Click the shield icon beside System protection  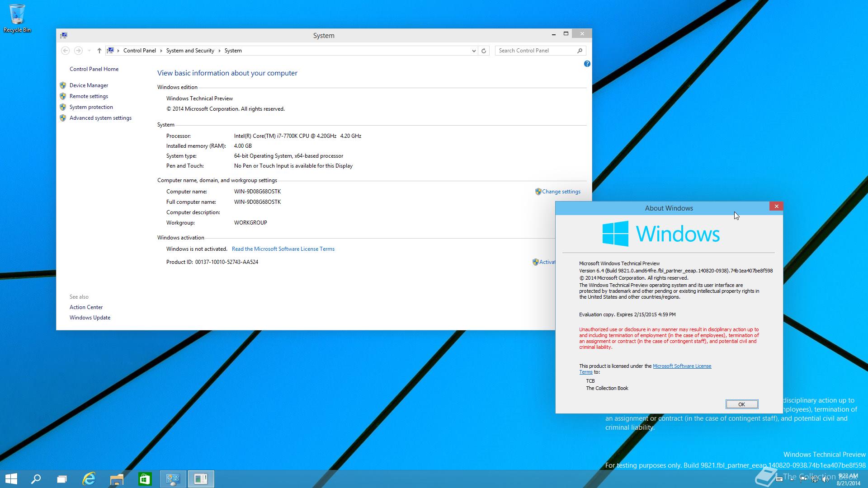63,107
